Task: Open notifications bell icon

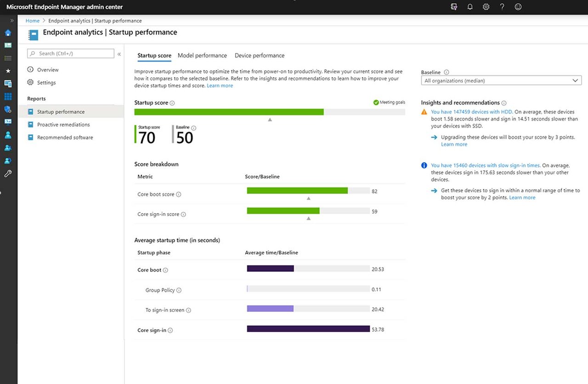Action: [470, 7]
